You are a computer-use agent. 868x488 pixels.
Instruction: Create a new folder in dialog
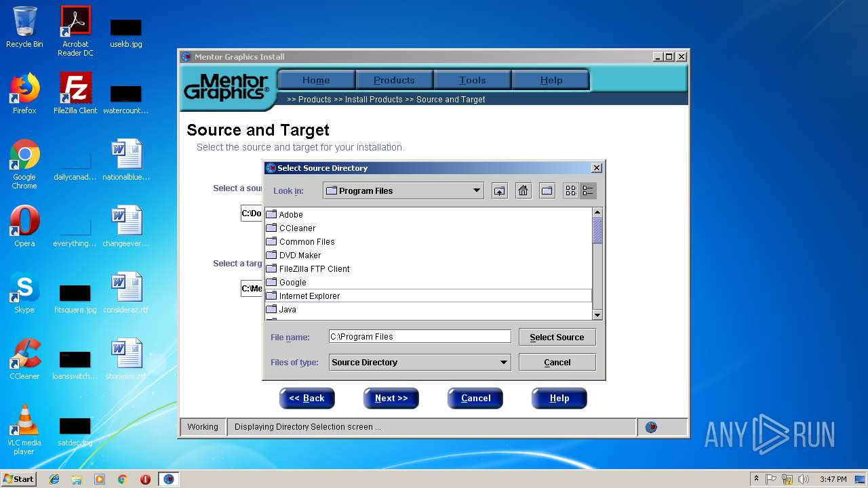tap(547, 191)
